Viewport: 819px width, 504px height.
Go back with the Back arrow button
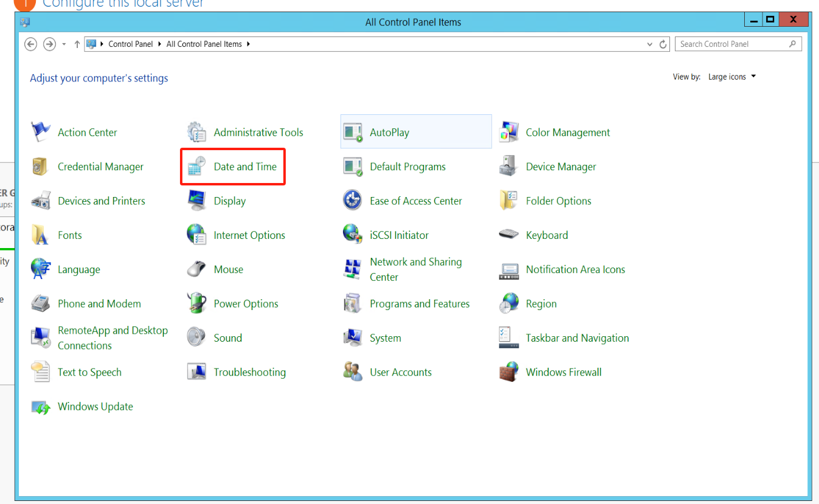30,44
